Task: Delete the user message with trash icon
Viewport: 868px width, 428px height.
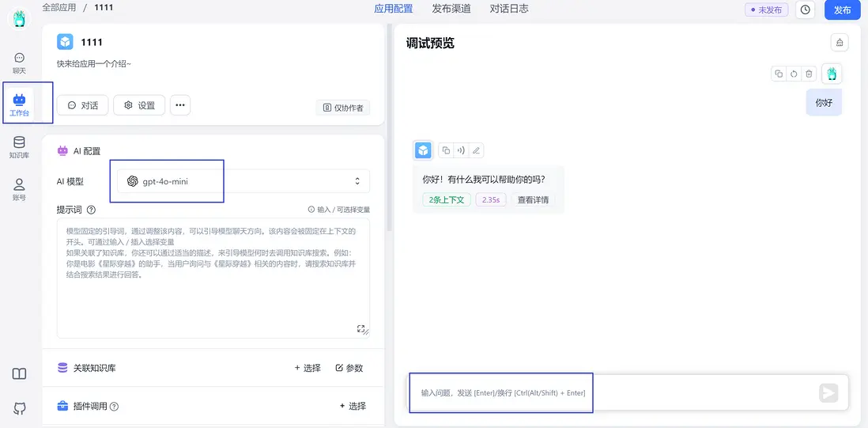Action: (x=809, y=74)
